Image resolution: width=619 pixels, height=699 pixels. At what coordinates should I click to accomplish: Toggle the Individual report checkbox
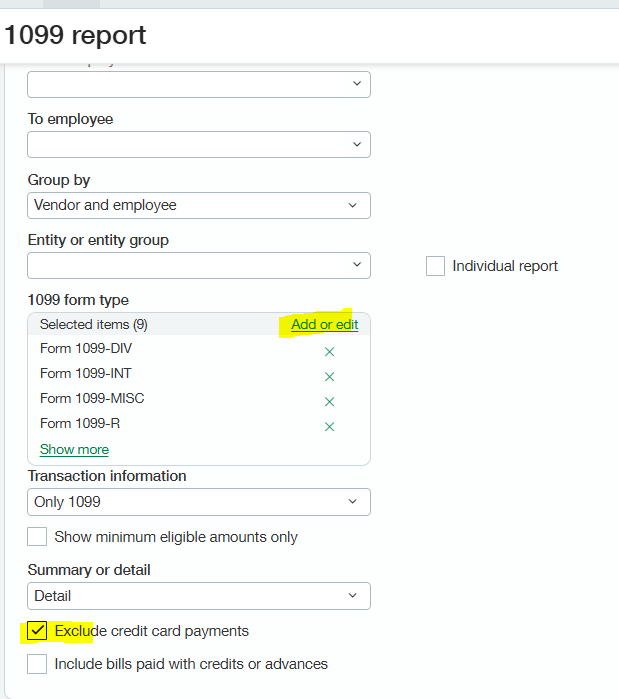point(435,266)
